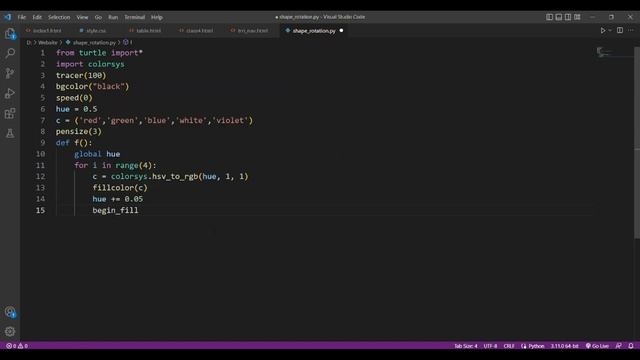This screenshot has height=360, width=640.
Task: Toggle bottom panel layout icon
Action: click(559, 17)
